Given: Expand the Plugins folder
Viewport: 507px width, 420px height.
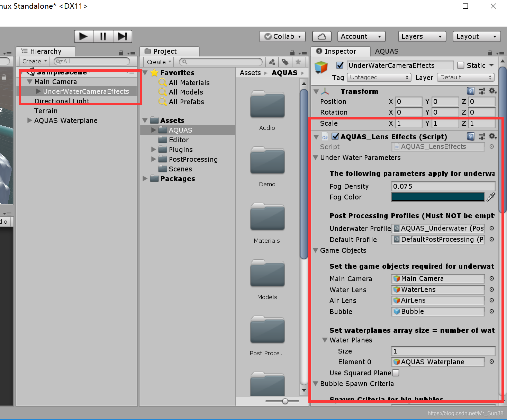Looking at the screenshot, I should pyautogui.click(x=154, y=150).
